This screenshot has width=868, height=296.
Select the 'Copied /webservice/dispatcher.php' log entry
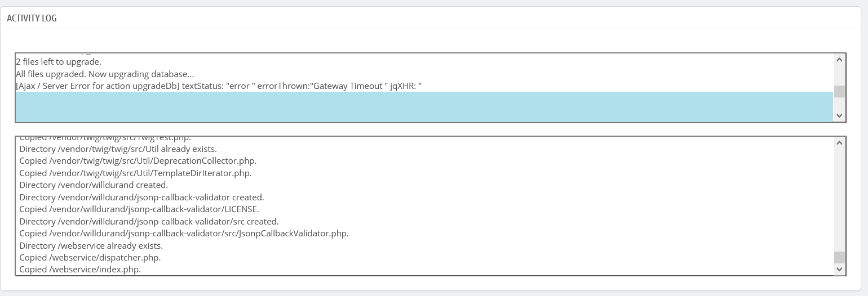(90, 258)
